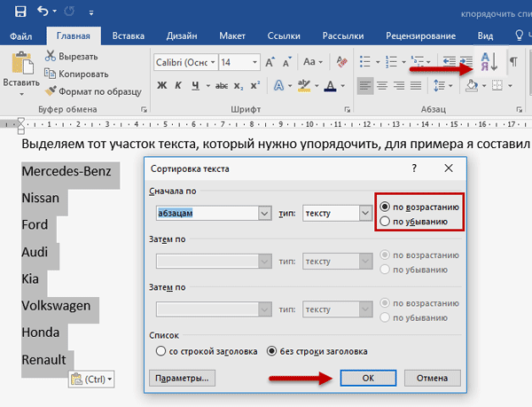Copy selection with Копировать
The width and height of the screenshot is (532, 407).
coord(76,74)
